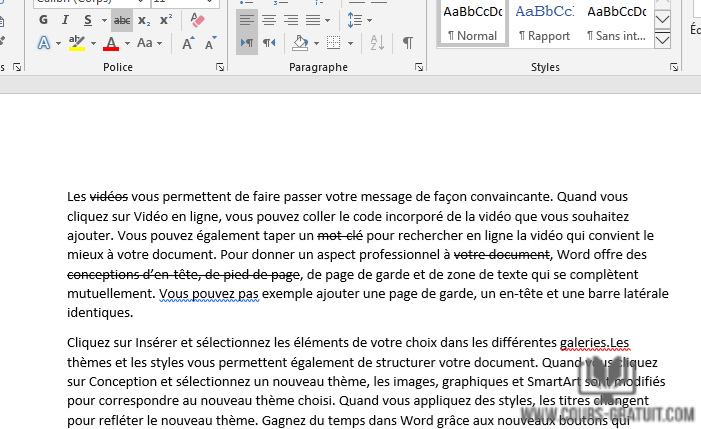
Task: Set left-to-right text direction
Action: coord(247,43)
